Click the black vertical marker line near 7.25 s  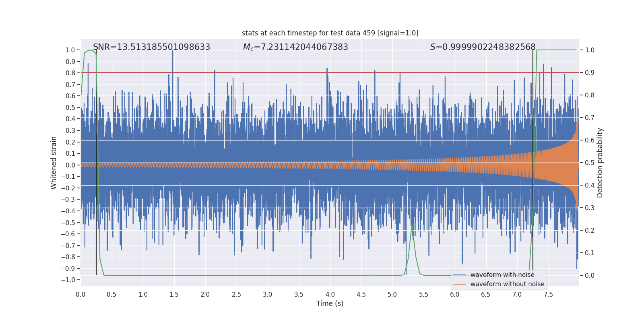pos(533,163)
